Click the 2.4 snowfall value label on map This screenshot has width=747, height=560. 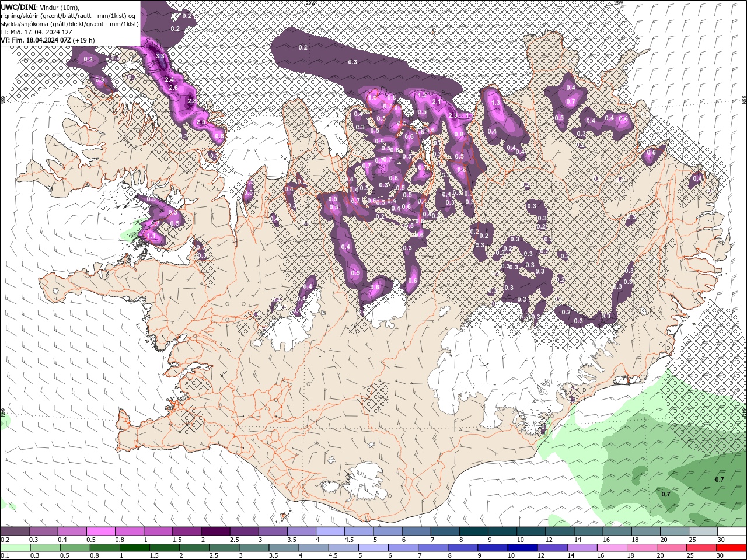[170, 79]
